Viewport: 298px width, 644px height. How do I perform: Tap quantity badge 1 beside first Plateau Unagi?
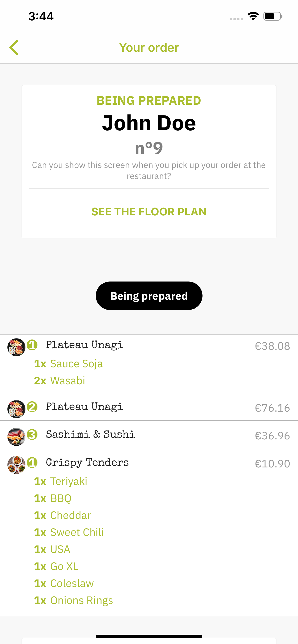point(32,345)
